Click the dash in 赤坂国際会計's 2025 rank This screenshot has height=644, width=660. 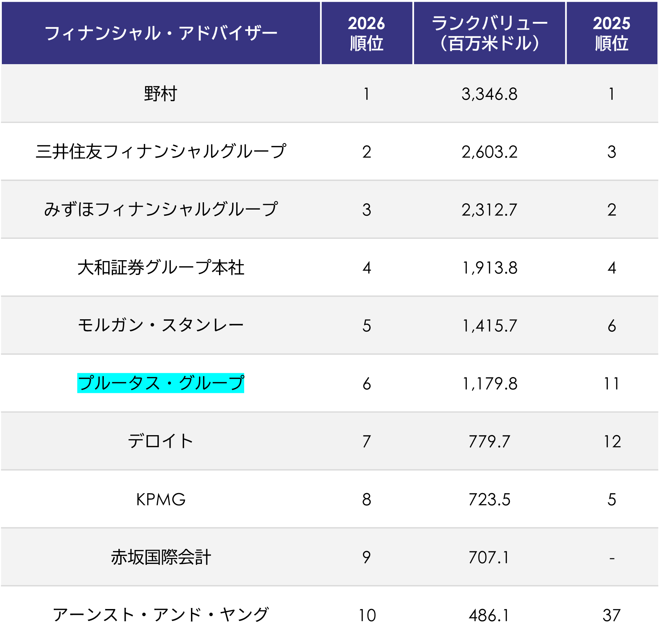coord(612,558)
